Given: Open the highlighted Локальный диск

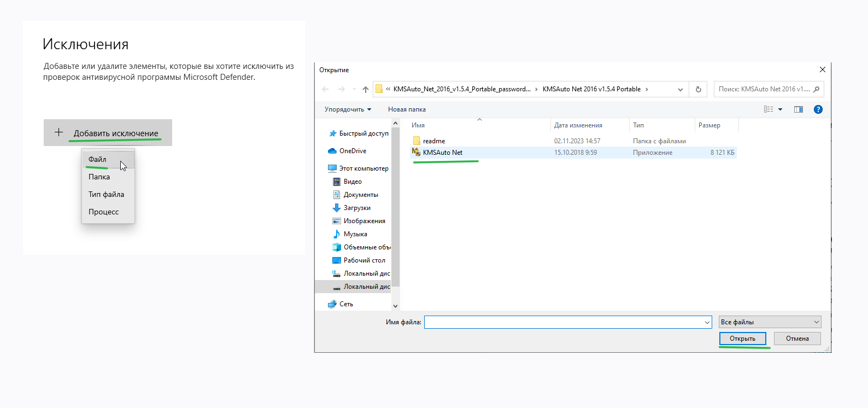Looking at the screenshot, I should coord(353,287).
